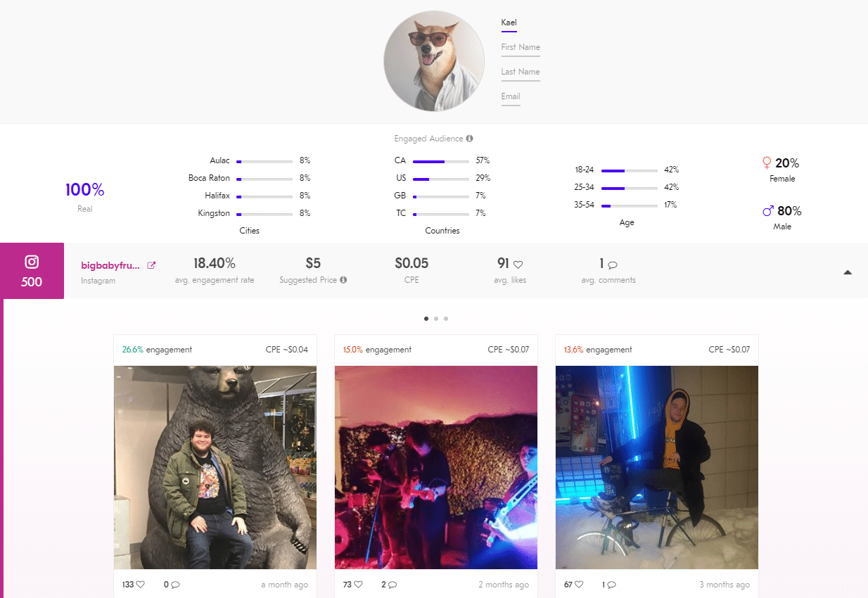The image size is (868, 598).
Task: Open the bigbabyfru... Instagram profile link
Action: [110, 265]
